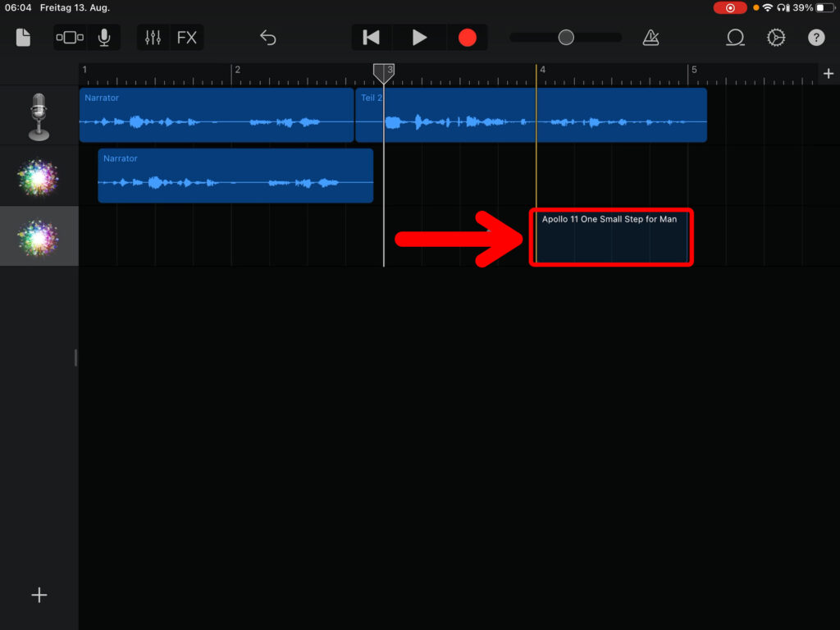840x630 pixels.
Task: Start recording with red Record button
Action: 467,38
